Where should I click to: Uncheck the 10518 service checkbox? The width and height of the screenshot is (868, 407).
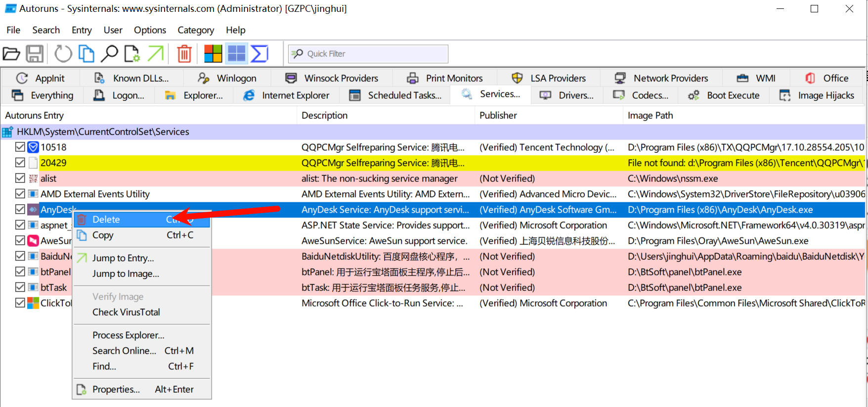point(20,147)
